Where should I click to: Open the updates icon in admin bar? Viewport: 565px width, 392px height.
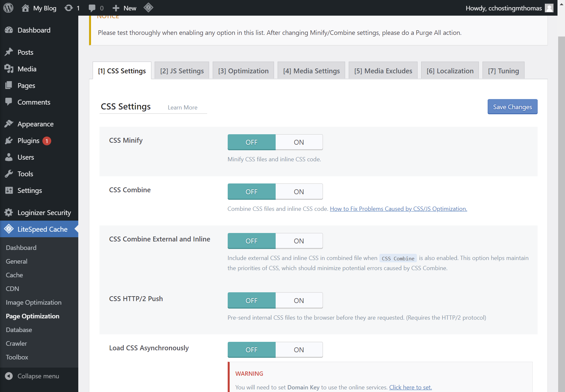click(69, 8)
